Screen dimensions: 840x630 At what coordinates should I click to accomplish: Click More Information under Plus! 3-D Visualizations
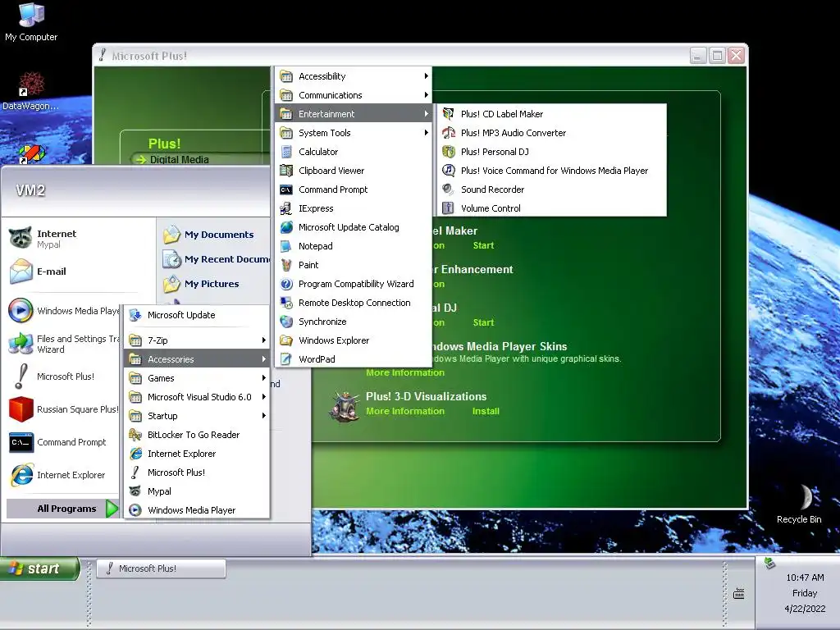[x=405, y=412]
